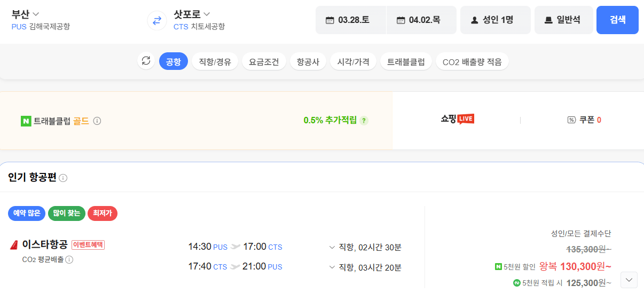Screen dimensions: 644x301
Task: Click the passenger person icon
Action: tap(474, 20)
